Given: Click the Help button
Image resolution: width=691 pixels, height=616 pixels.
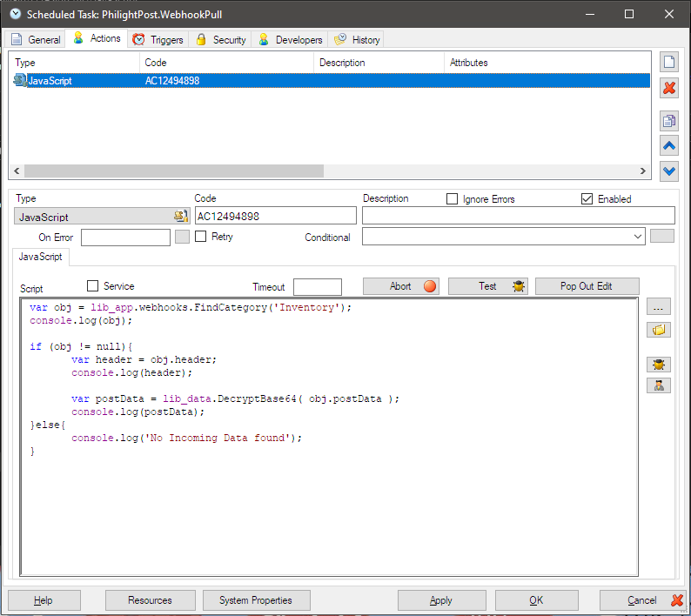Looking at the screenshot, I should click(44, 600).
